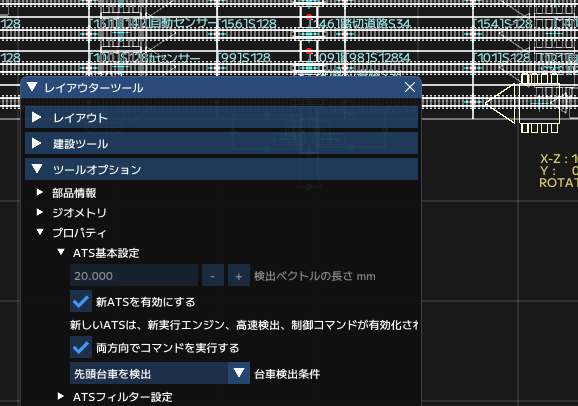Select track piece labeled [154]S128
Viewport: 578px width, 406px height.
503,24
